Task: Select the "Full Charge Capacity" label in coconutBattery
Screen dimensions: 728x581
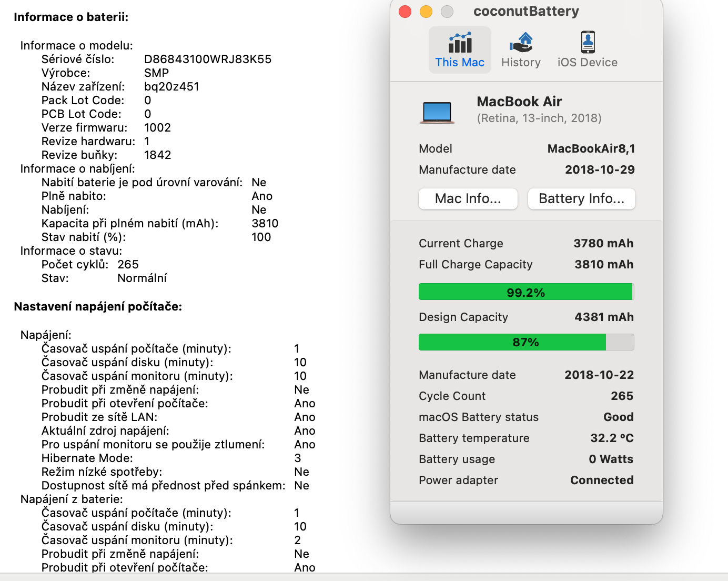Action: pyautogui.click(x=476, y=264)
